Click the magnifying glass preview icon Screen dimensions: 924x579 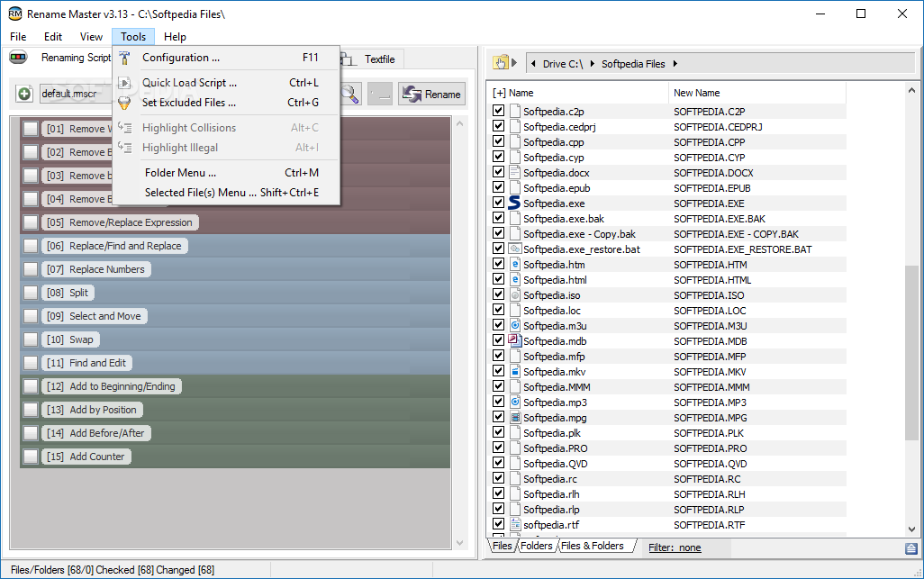(350, 94)
